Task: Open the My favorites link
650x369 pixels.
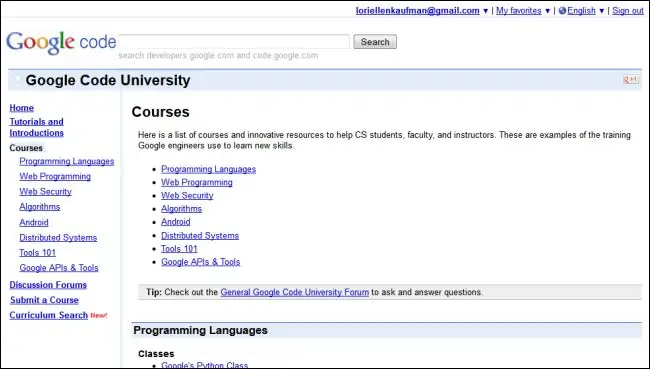Action: [x=519, y=11]
